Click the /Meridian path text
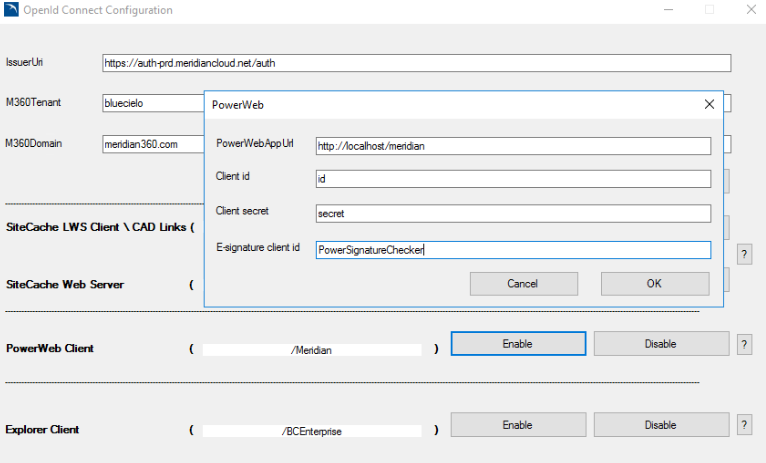This screenshot has width=766, height=463. 311,350
